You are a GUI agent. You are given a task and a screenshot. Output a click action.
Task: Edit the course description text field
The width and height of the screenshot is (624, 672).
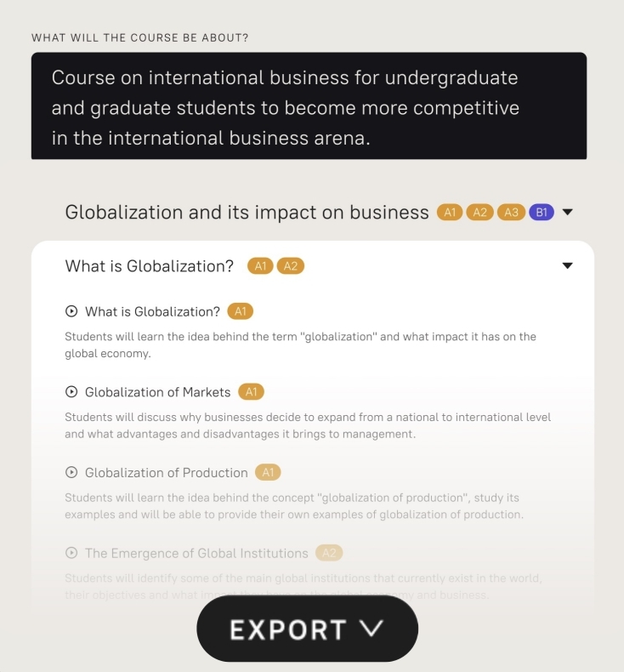(309, 105)
